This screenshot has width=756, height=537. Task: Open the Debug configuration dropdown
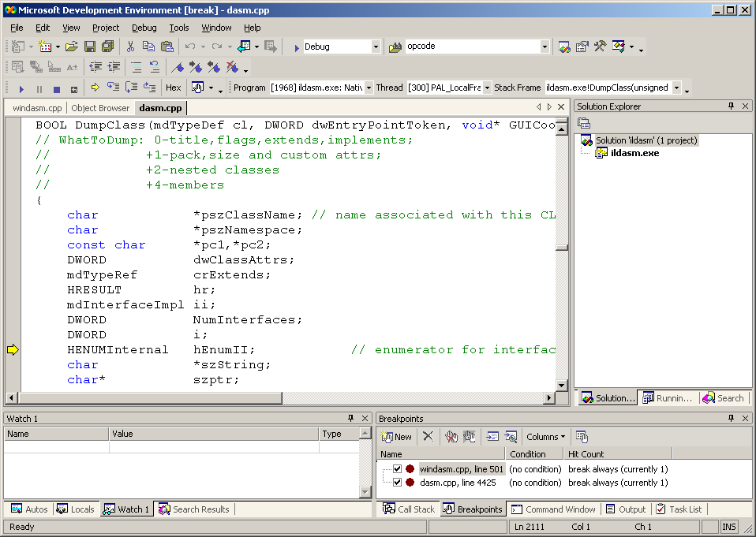tap(376, 47)
